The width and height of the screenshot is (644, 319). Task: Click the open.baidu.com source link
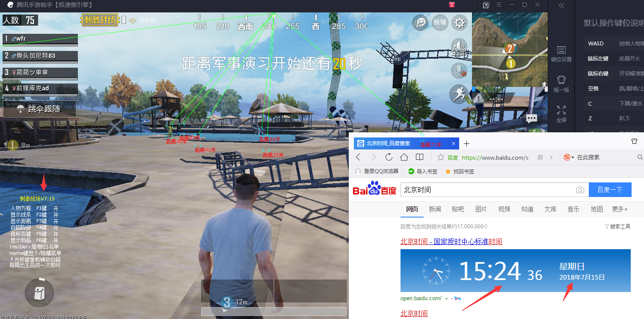pos(421,298)
